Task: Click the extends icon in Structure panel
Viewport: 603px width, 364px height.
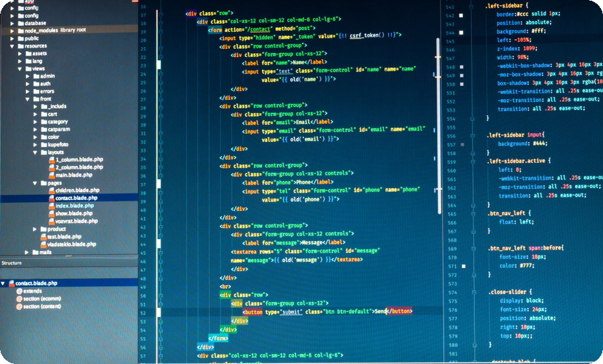Action: point(19,291)
